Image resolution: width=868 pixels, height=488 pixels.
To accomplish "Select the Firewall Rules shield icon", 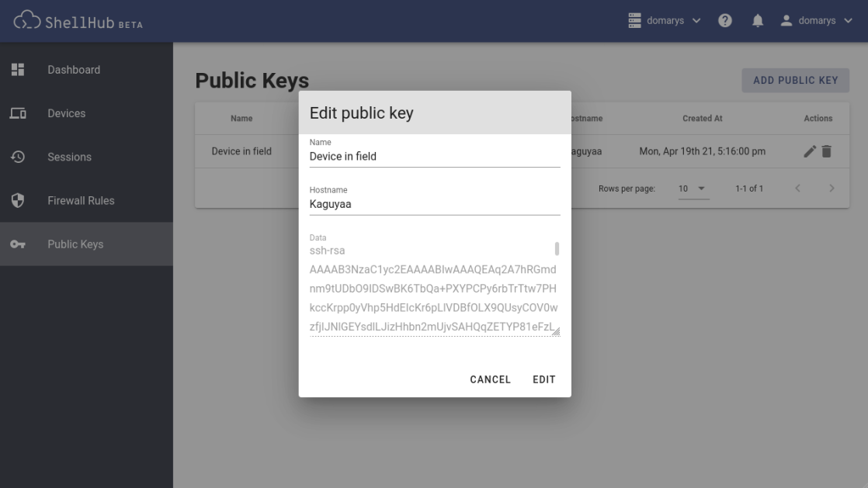I will [x=17, y=199].
